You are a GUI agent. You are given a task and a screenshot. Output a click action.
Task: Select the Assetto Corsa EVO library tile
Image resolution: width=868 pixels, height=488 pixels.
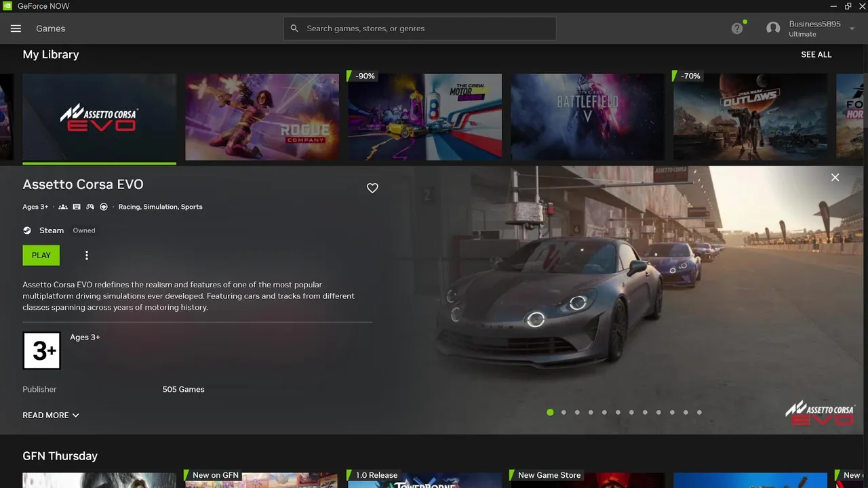point(100,117)
